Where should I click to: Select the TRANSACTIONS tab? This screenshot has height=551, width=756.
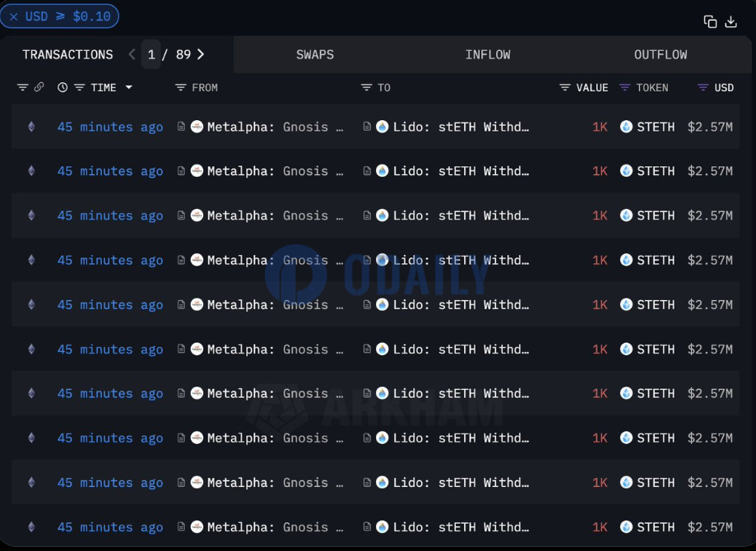(x=67, y=54)
